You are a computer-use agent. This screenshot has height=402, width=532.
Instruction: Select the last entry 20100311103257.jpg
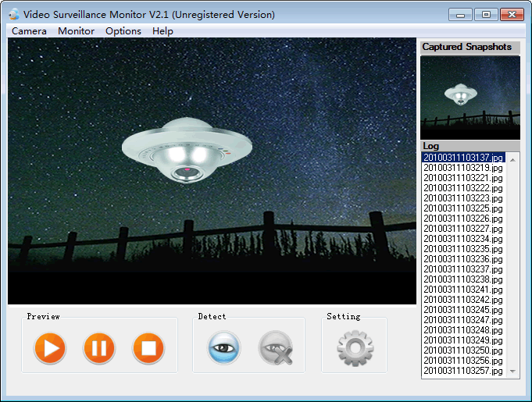click(464, 371)
